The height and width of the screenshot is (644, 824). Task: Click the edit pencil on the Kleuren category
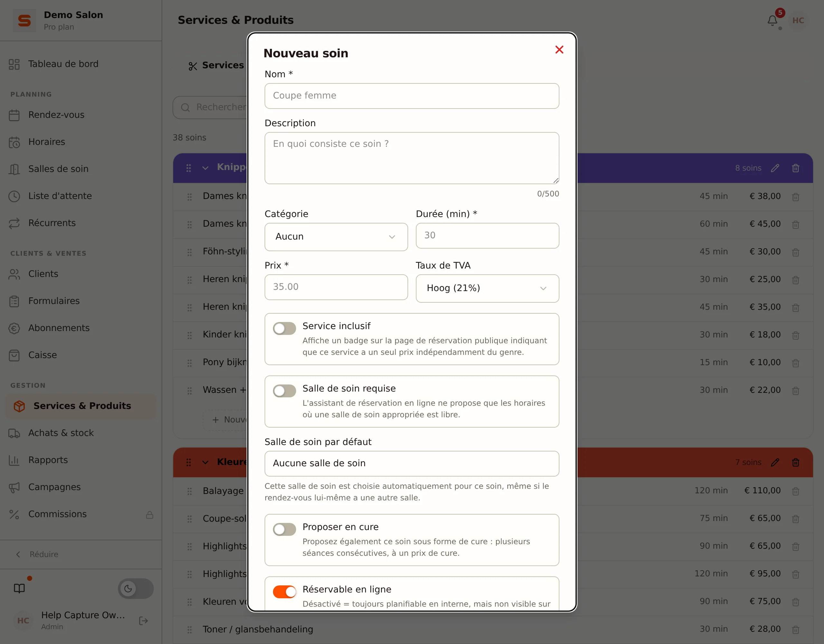pyautogui.click(x=775, y=462)
